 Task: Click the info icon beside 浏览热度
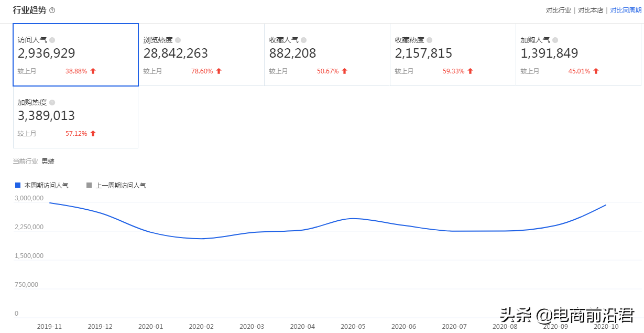(177, 39)
